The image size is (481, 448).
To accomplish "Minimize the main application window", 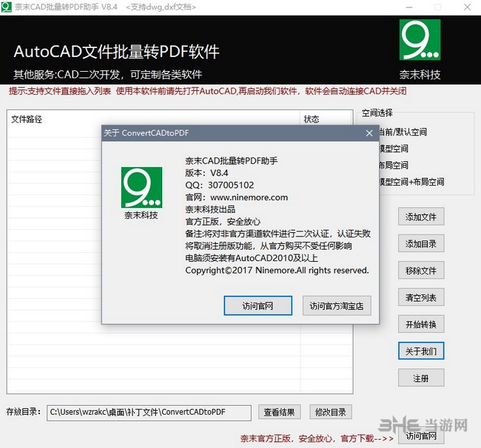I will (x=409, y=7).
